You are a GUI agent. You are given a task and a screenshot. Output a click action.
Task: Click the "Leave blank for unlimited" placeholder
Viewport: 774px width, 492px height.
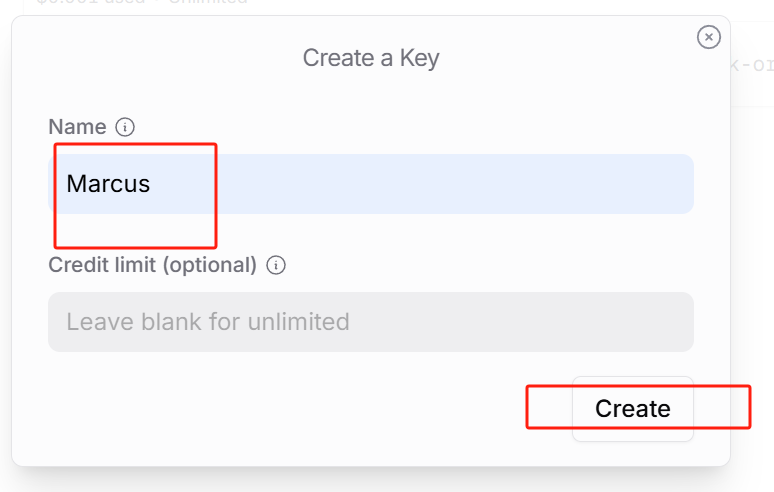208,322
